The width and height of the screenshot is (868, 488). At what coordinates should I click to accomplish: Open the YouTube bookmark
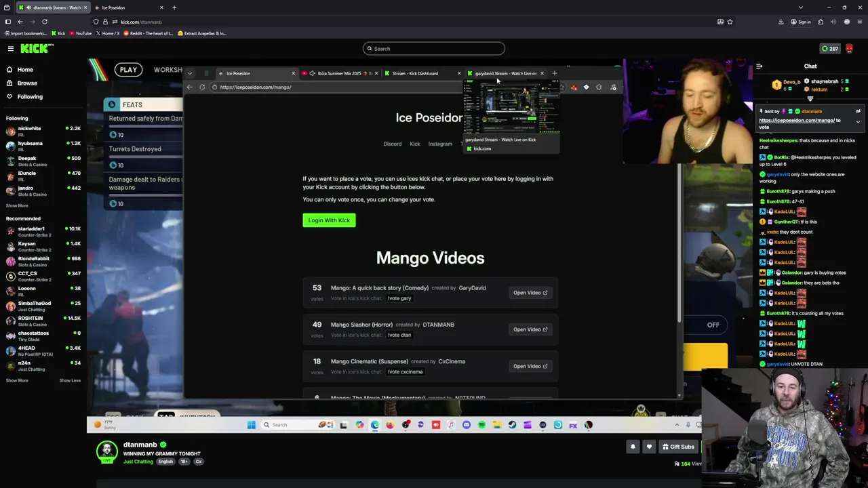click(80, 33)
